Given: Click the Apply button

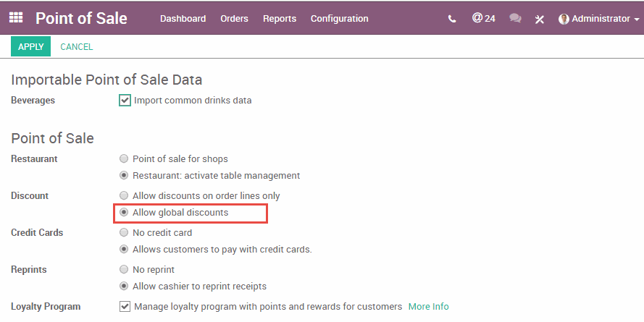Looking at the screenshot, I should click(x=31, y=47).
